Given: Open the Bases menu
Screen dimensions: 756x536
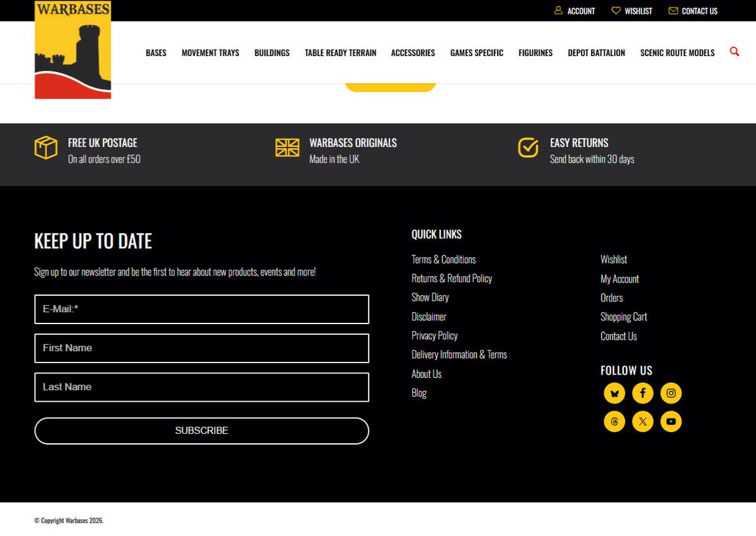Looking at the screenshot, I should point(156,53).
